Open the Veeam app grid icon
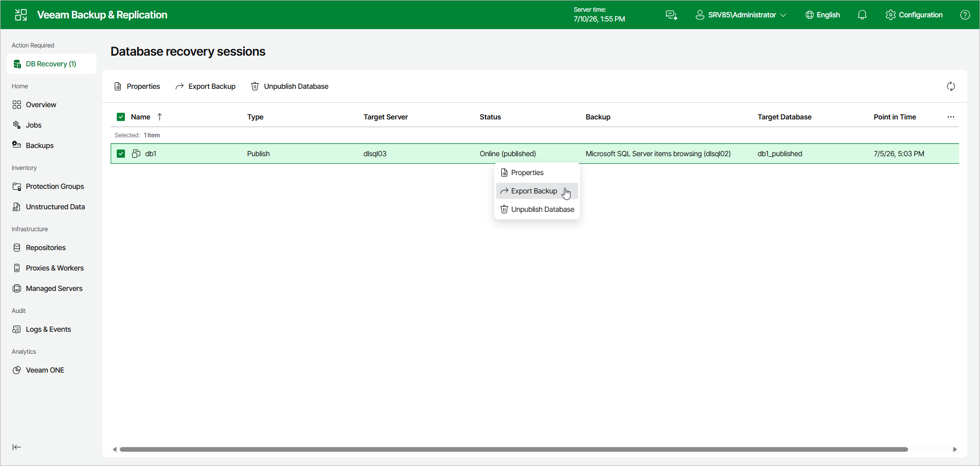 click(x=21, y=15)
